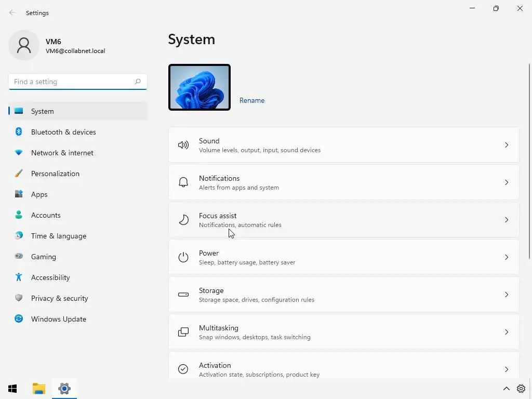Screen dimensions: 532x399
Task: Click the Activation checkmark icon
Action: point(183,369)
